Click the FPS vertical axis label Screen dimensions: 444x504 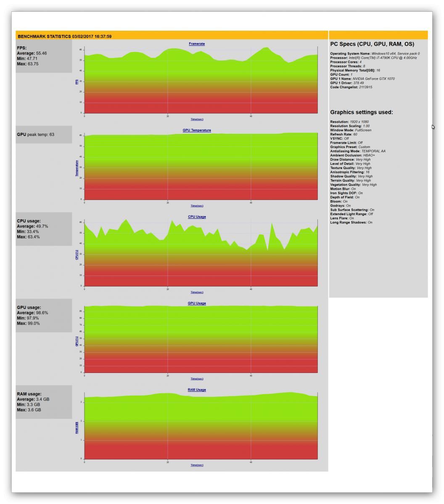pos(77,81)
